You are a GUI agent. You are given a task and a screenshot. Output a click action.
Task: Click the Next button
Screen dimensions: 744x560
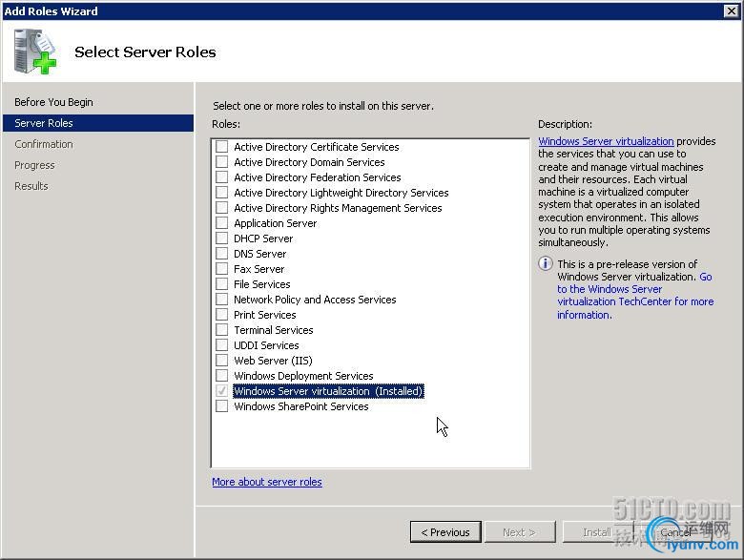pos(520,532)
